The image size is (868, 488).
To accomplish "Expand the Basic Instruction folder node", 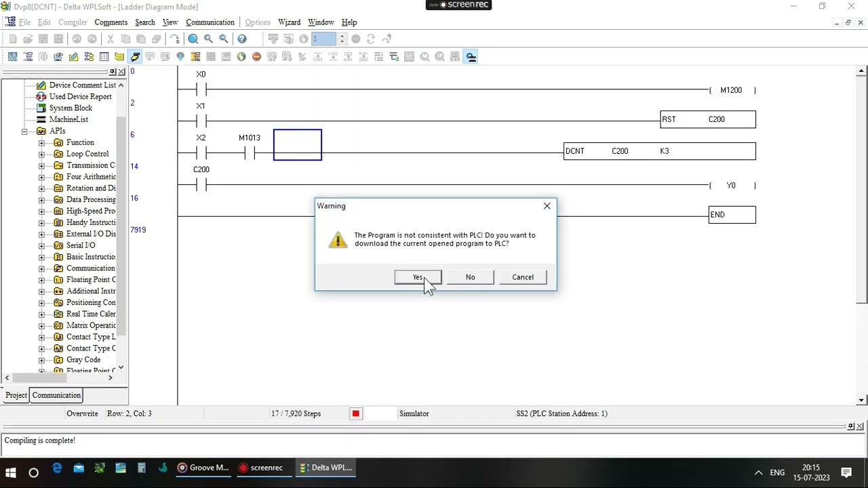I will (41, 257).
